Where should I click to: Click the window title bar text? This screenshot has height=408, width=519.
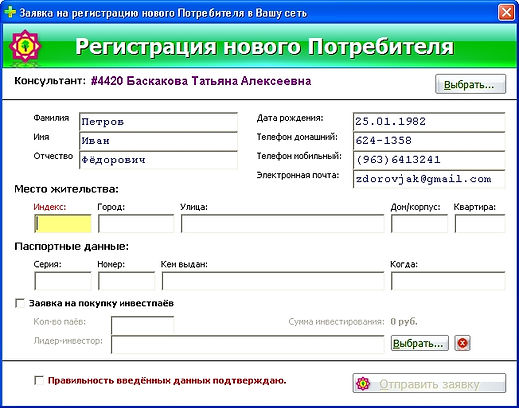pyautogui.click(x=163, y=13)
